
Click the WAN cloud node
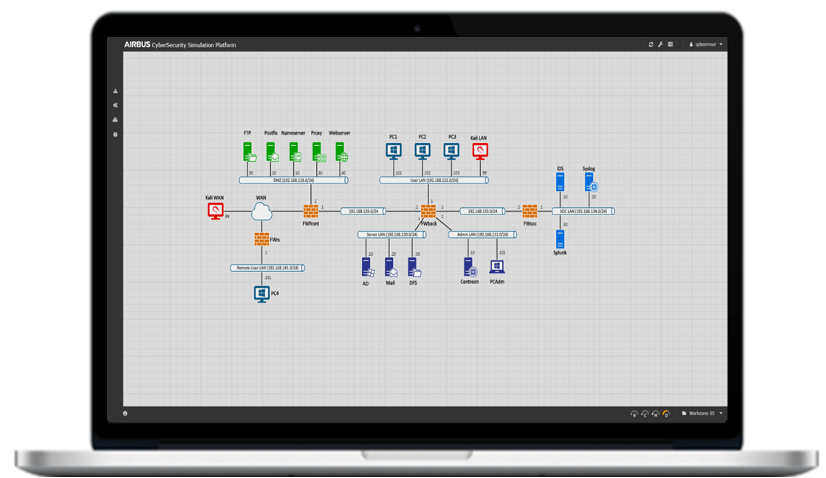(262, 212)
